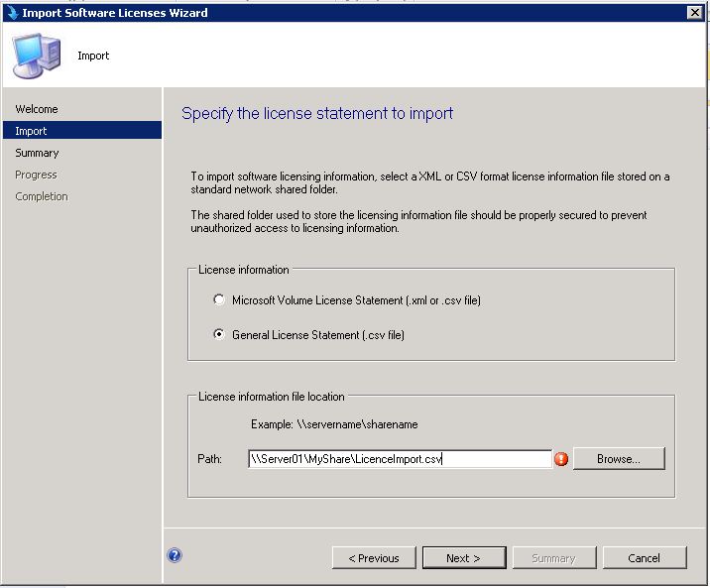Go back with the Previous button
Image resolution: width=710 pixels, height=588 pixels.
tap(374, 558)
